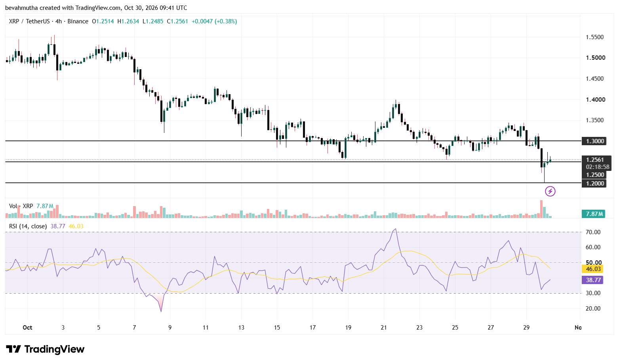Click the 1.4000 price axis label
This screenshot has width=619, height=364.
coord(596,100)
